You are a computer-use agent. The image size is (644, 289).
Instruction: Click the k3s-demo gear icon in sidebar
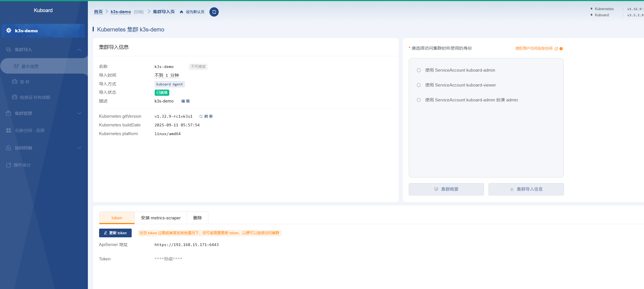(9, 30)
